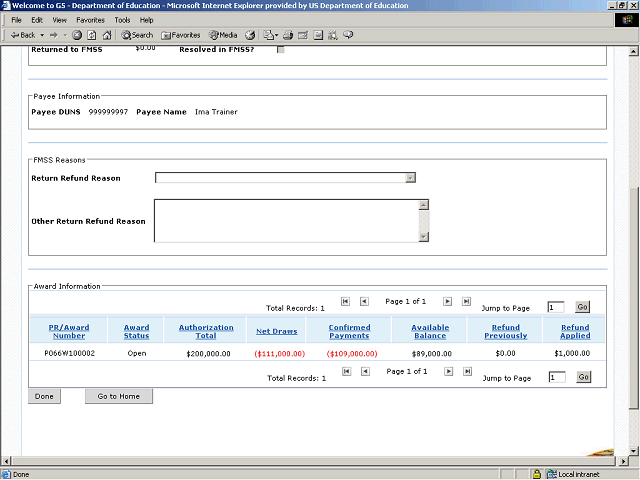Click the Done button
Screen dimensions: 640x480
(x=45, y=396)
